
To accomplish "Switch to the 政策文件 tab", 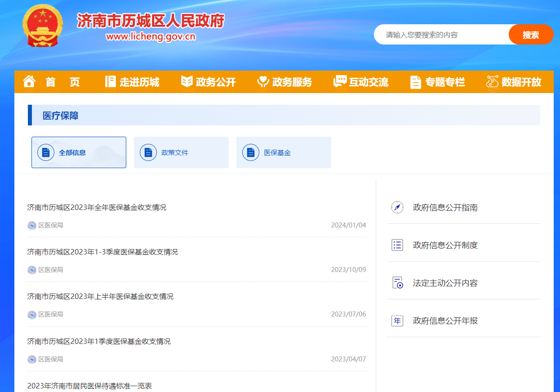I will click(181, 152).
